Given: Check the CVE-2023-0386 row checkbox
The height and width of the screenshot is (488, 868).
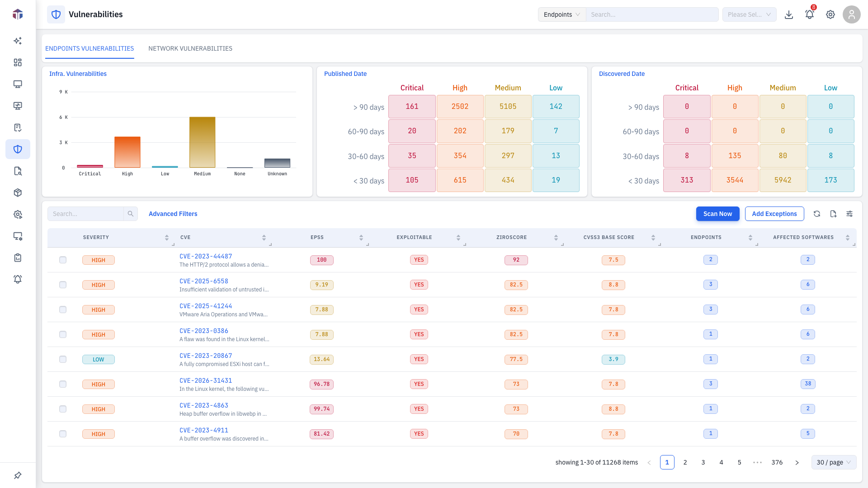Looking at the screenshot, I should [x=63, y=334].
